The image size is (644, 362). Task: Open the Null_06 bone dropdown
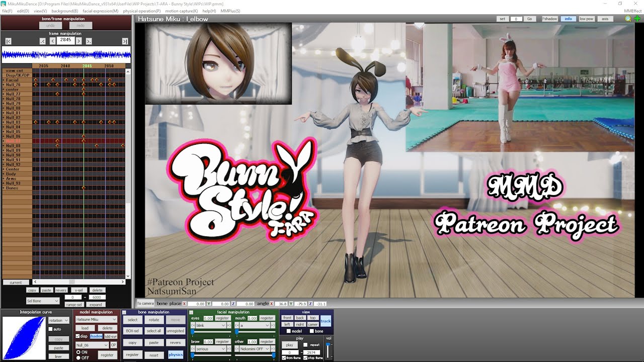tap(92, 345)
